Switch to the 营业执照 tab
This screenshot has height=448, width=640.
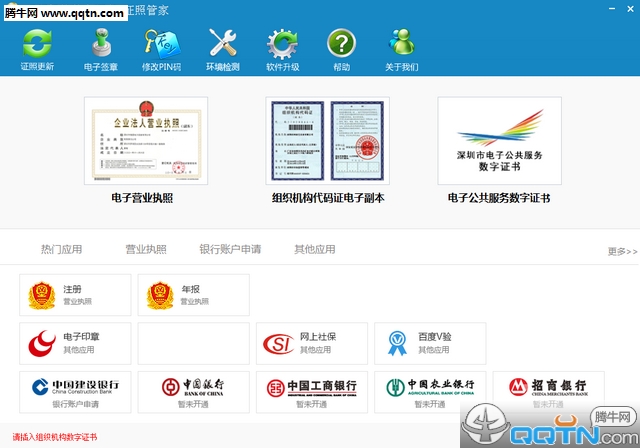click(x=146, y=249)
